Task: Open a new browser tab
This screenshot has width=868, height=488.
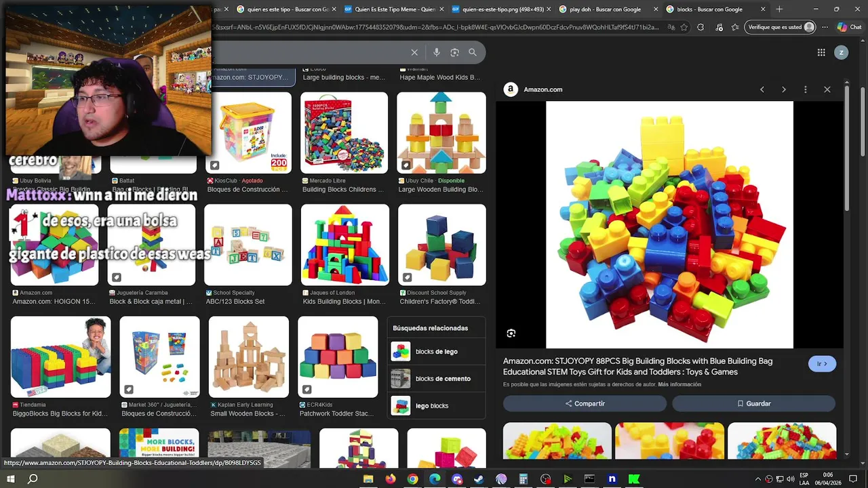Action: (x=779, y=9)
